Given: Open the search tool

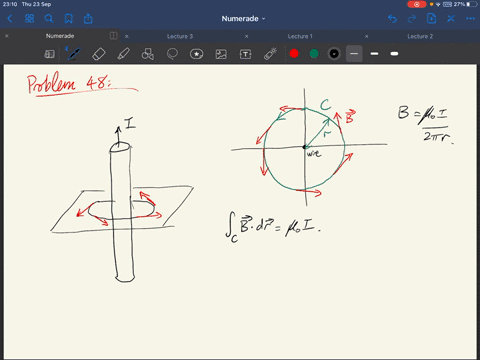Looking at the screenshot, I should coord(49,19).
